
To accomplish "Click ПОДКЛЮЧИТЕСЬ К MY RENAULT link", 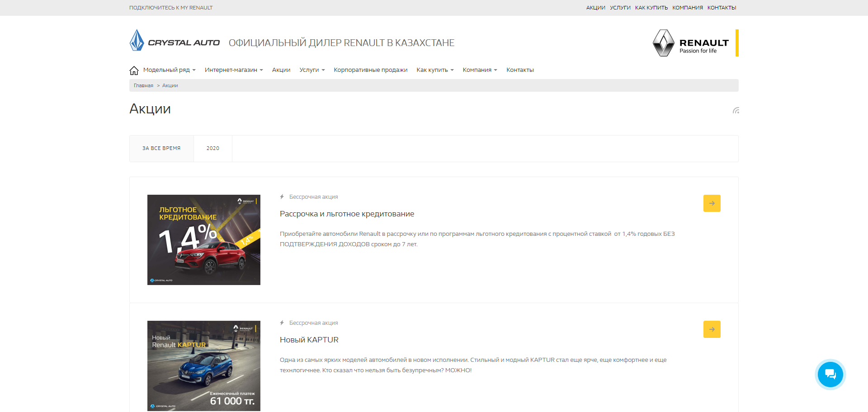I will (171, 8).
